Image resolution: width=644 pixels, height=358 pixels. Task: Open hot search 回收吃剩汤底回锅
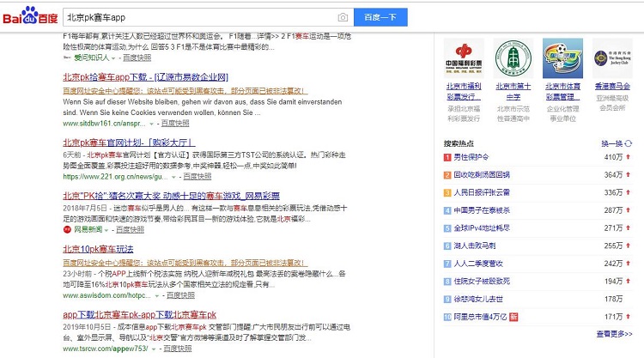point(482,175)
